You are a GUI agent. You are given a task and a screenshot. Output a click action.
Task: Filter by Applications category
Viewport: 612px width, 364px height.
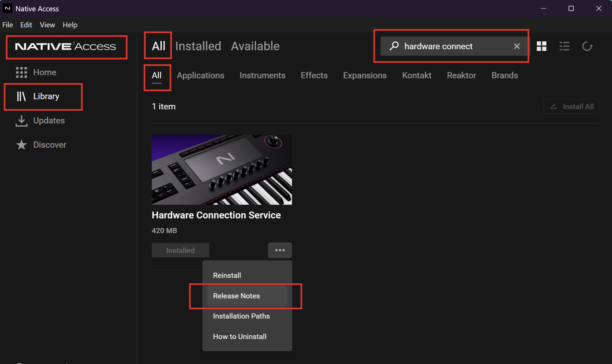coord(200,76)
